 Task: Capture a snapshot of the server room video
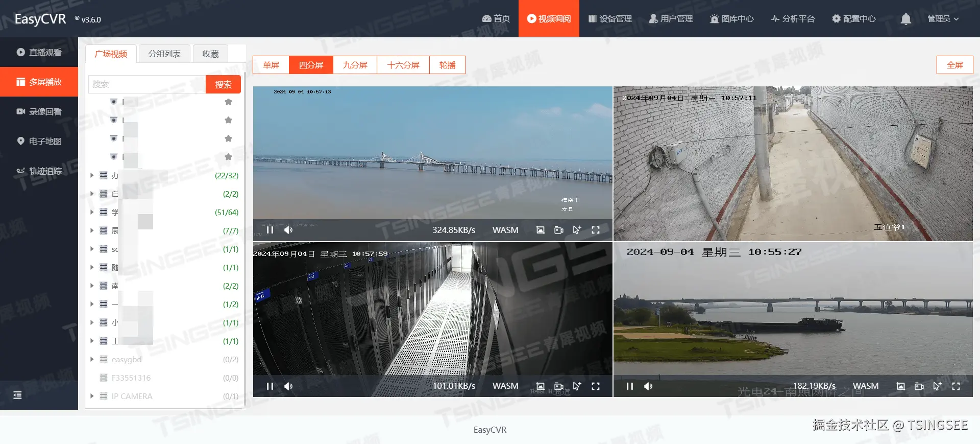click(541, 386)
